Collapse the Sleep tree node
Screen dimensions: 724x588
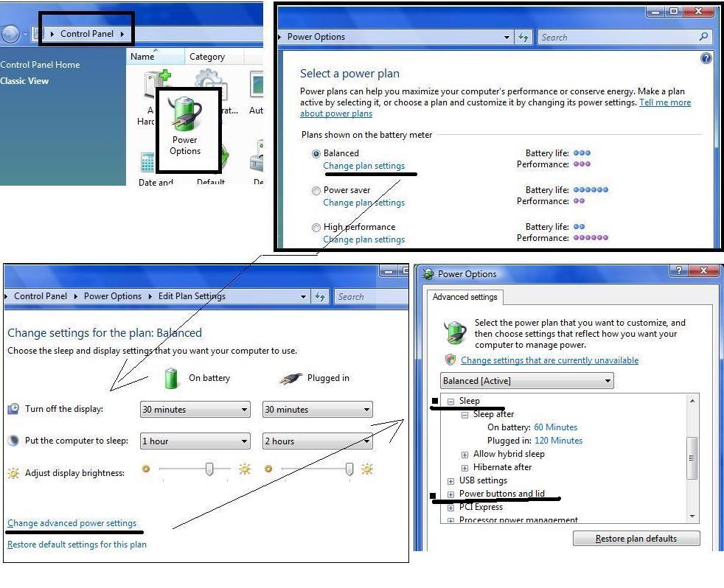[x=450, y=402]
